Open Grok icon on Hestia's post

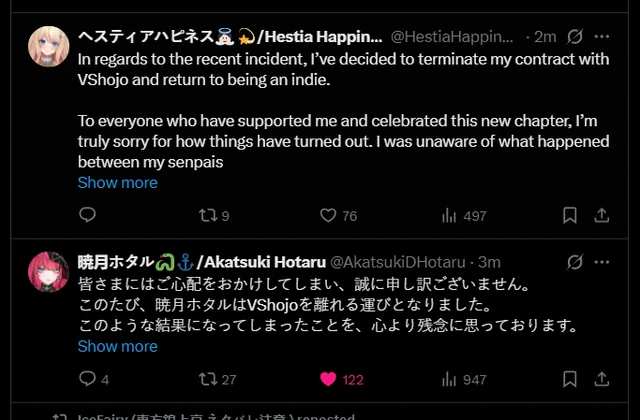pos(575,37)
